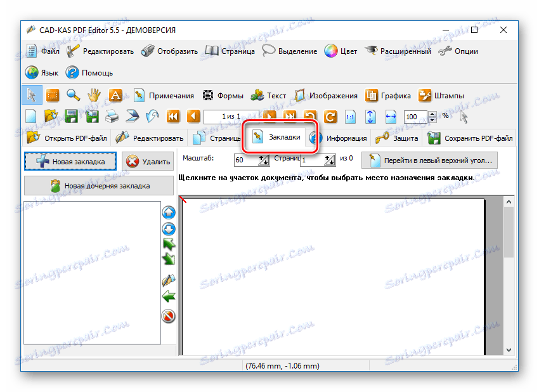Viewport: 539px width, 392px height.
Task: Open the Цвет menu
Action: click(341, 51)
